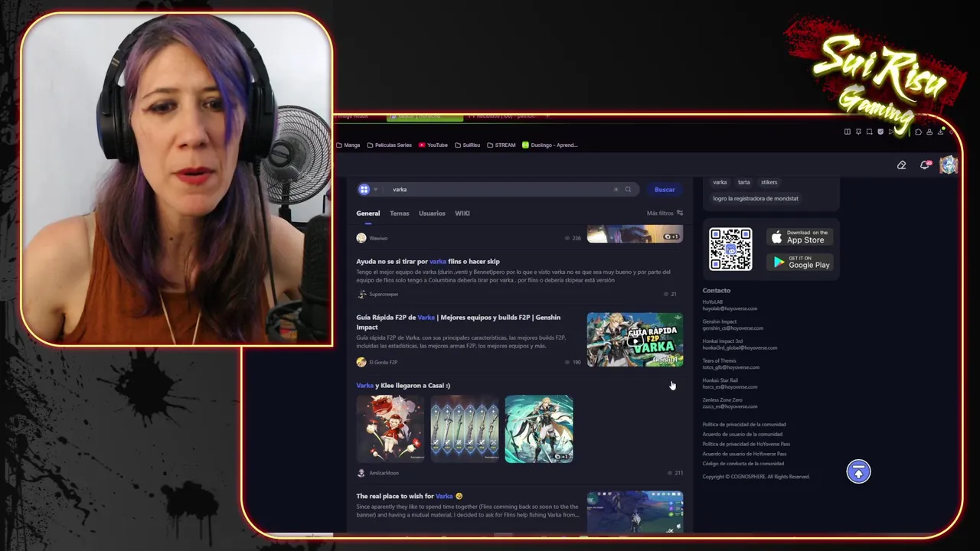Screen dimensions: 980x551
Task: View the weapons image in Varka y Klee post
Action: (464, 429)
